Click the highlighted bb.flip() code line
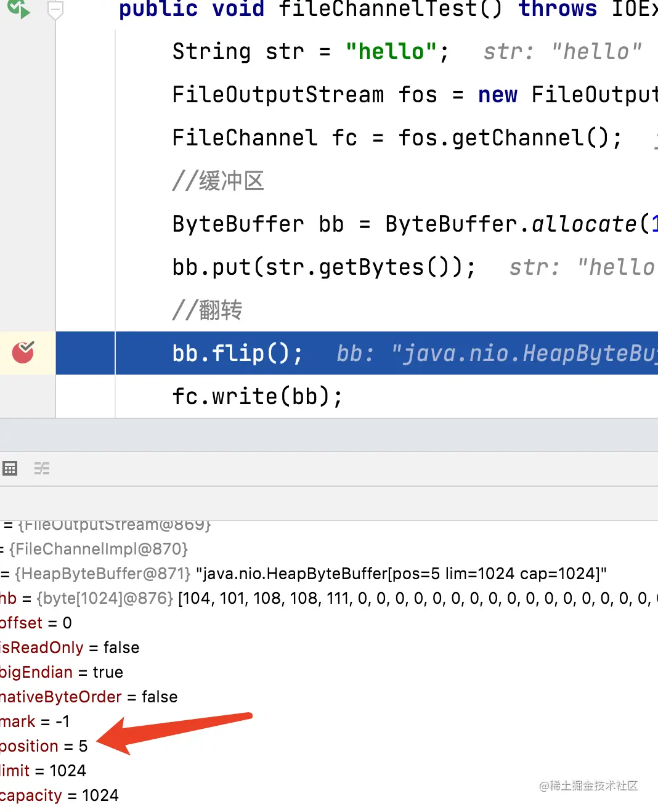 click(x=357, y=353)
